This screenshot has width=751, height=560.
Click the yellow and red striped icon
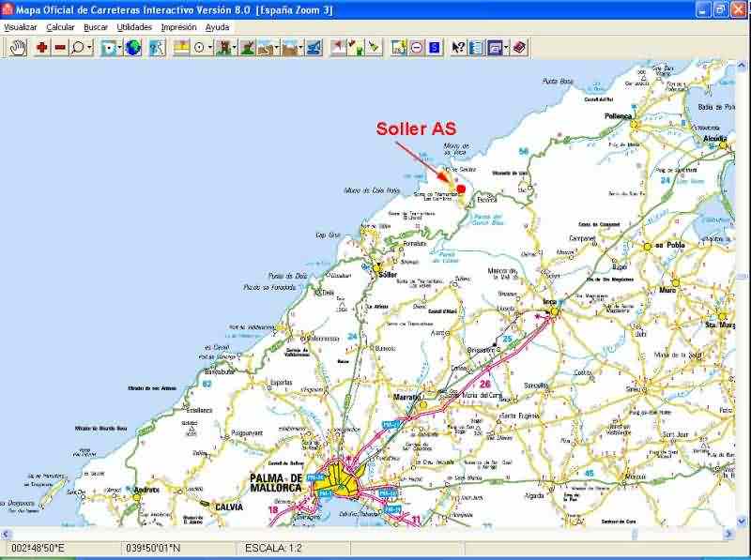click(x=181, y=48)
